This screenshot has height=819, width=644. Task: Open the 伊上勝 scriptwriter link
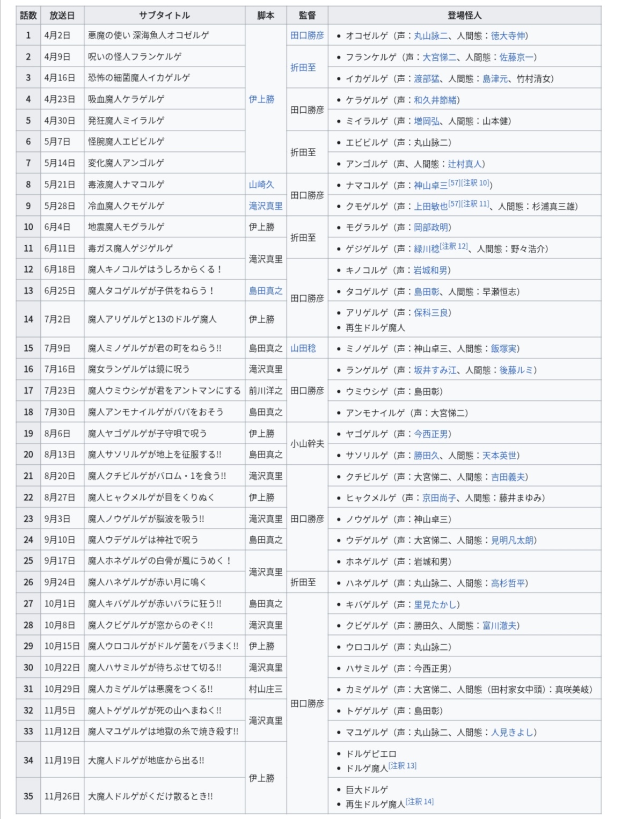(x=261, y=99)
